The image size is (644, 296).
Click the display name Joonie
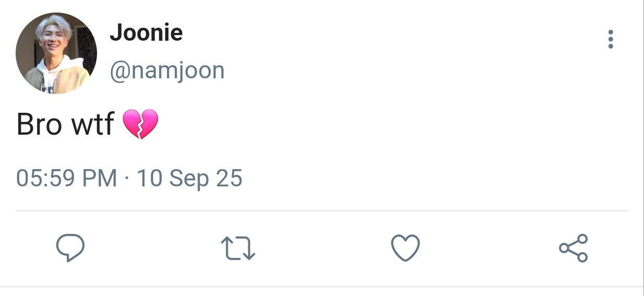tap(146, 33)
